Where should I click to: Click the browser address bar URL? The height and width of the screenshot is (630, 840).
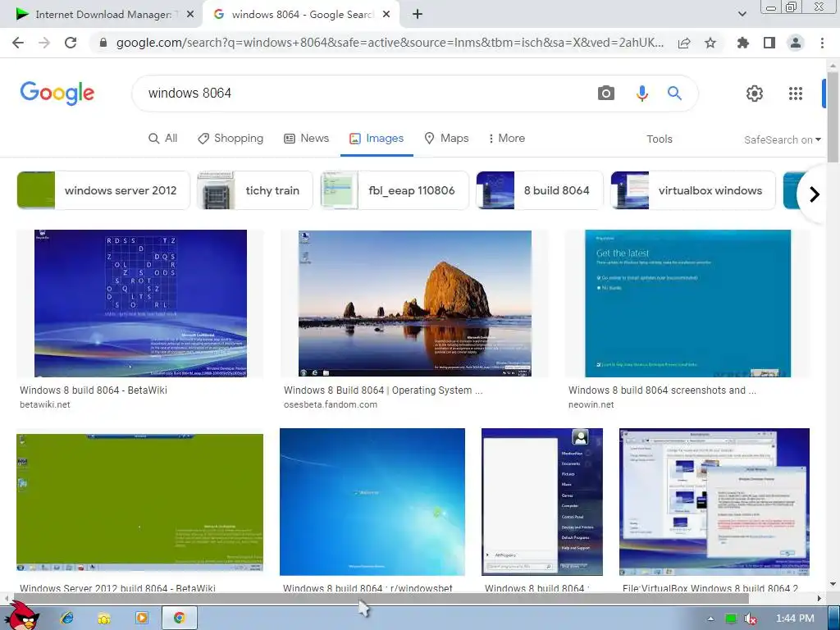[x=390, y=43]
